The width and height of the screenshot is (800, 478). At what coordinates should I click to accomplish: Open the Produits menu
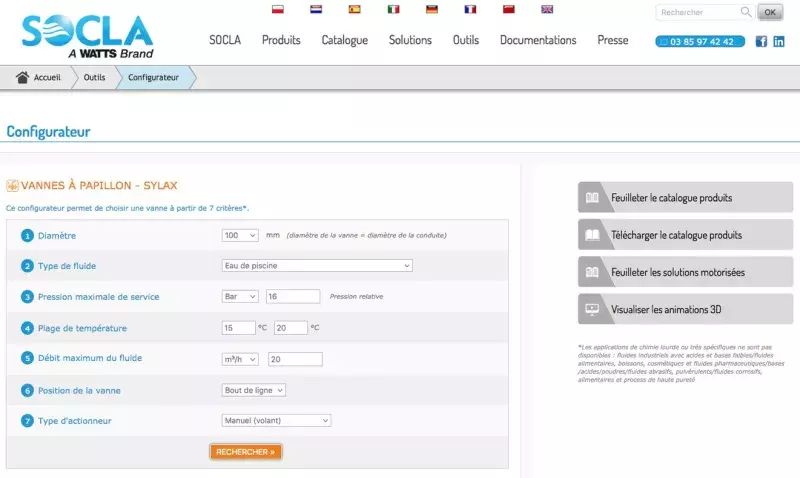(x=281, y=41)
